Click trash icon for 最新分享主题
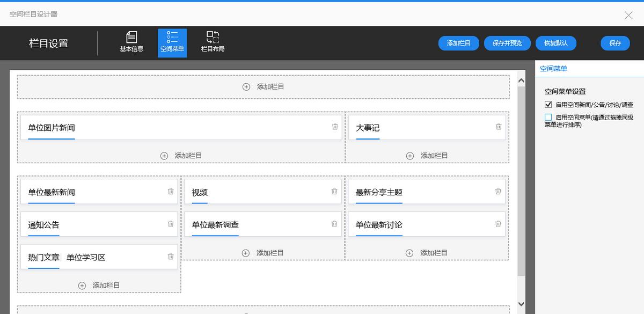This screenshot has height=314, width=644. [498, 191]
